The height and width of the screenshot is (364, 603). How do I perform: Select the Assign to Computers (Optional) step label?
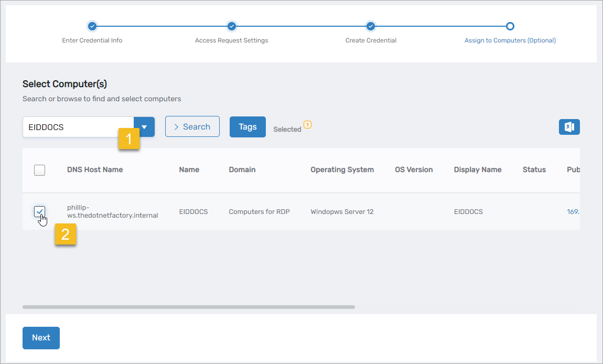pos(510,40)
